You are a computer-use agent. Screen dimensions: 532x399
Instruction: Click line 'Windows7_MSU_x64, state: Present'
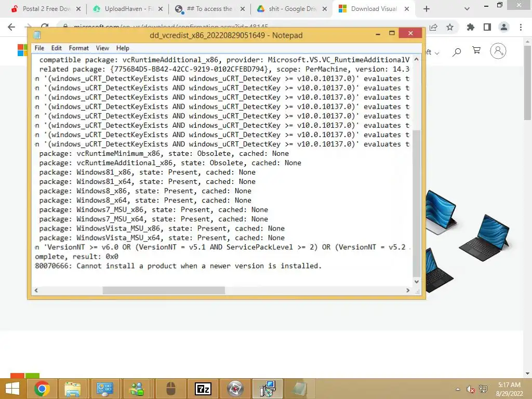[153, 219]
